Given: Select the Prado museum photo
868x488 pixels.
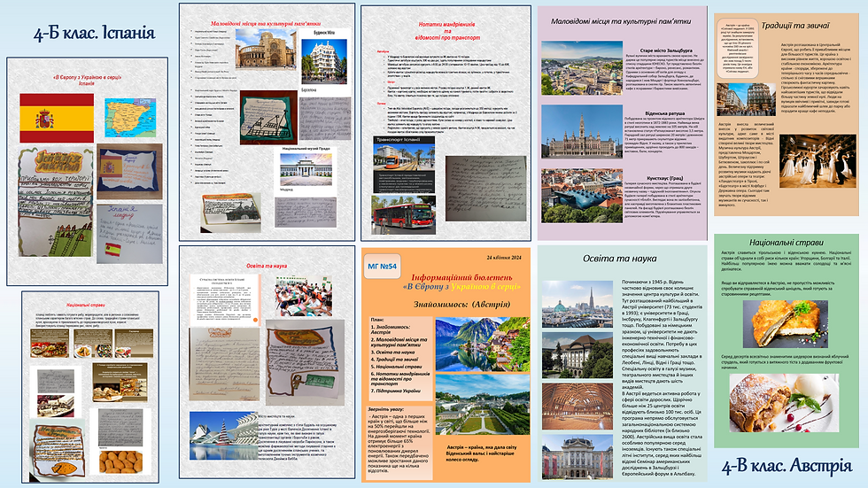Looking at the screenshot, I should 306,169.
